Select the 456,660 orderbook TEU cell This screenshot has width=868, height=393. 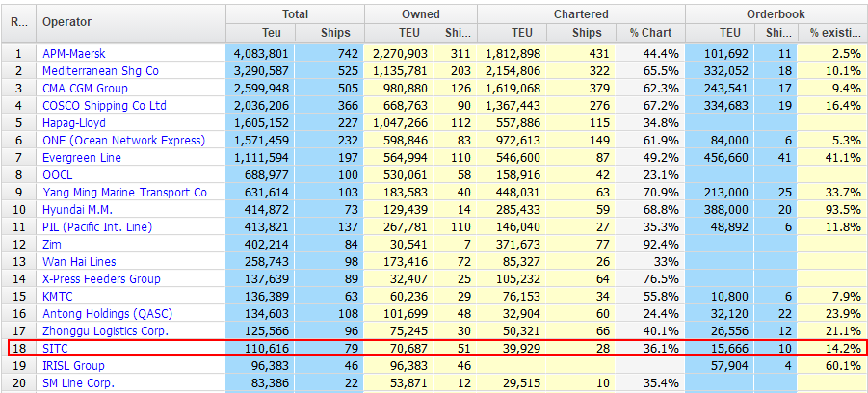(721, 158)
